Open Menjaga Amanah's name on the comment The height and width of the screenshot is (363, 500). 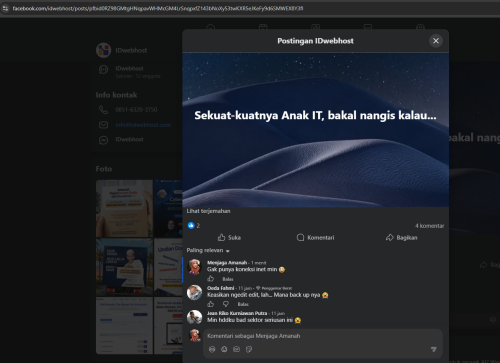point(227,263)
